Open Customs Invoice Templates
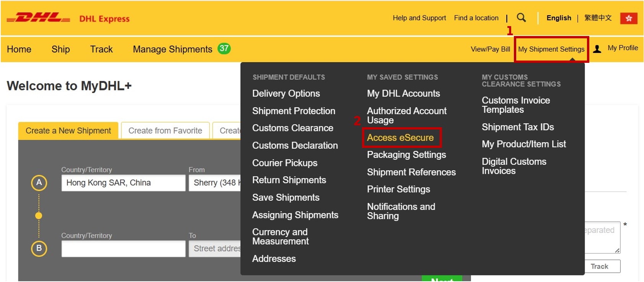Viewport: 644px width, 282px height. (x=515, y=105)
